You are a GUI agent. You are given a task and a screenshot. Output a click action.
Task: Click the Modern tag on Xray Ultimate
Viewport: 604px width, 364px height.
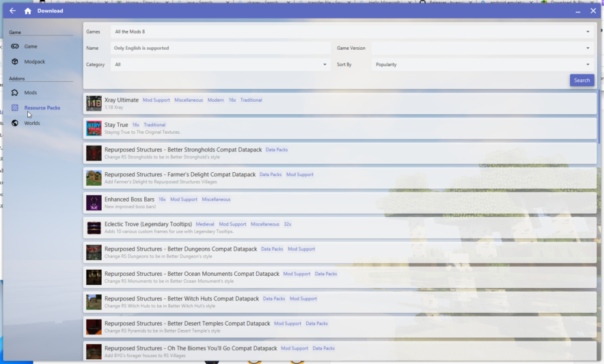tap(216, 100)
